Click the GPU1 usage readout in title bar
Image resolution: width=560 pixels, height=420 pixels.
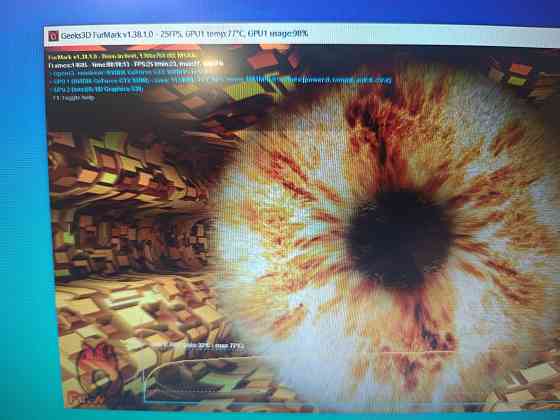[x=278, y=34]
